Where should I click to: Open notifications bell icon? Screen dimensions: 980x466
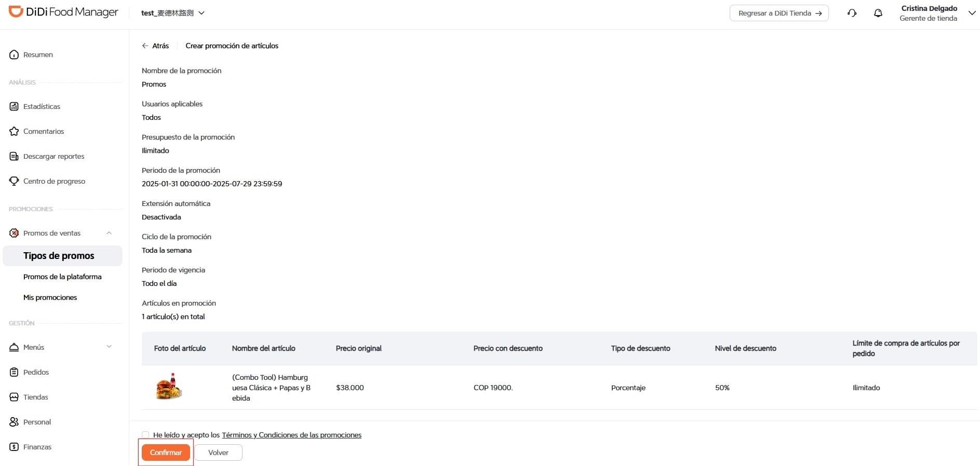click(878, 13)
